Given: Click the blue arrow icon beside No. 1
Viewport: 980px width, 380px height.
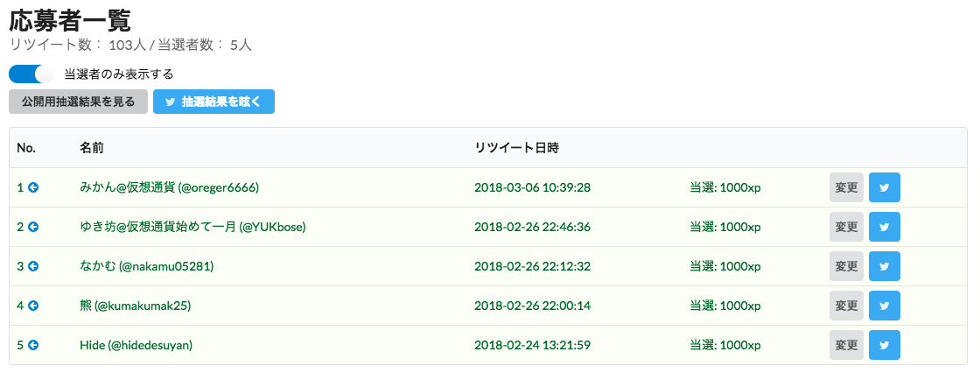Looking at the screenshot, I should click(x=34, y=187).
